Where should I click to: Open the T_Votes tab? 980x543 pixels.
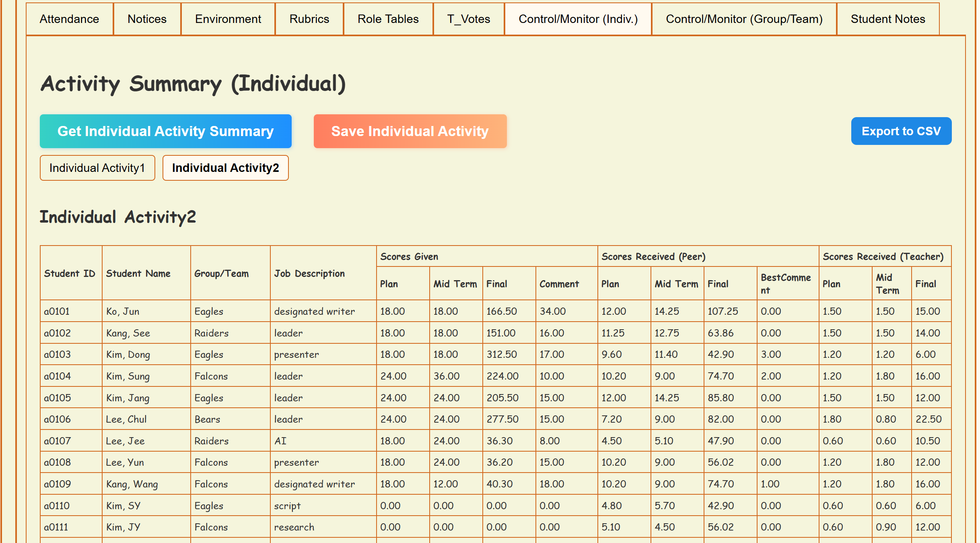(469, 19)
